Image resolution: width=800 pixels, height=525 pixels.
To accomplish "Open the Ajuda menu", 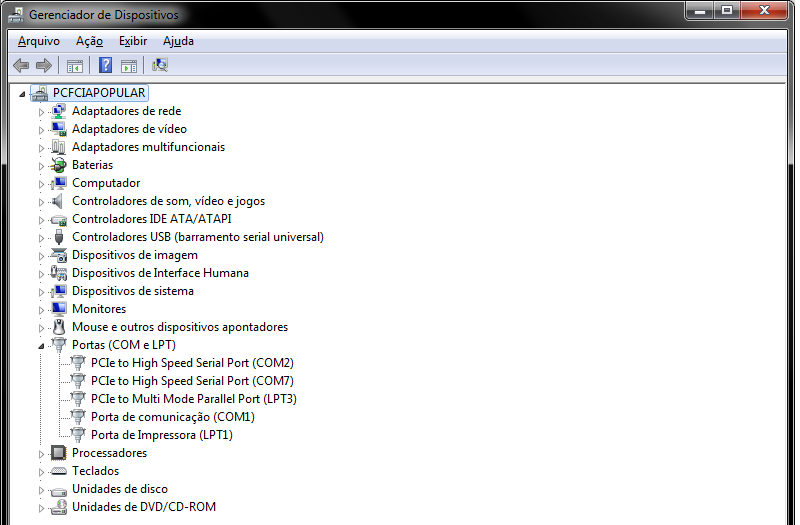I will [x=178, y=41].
